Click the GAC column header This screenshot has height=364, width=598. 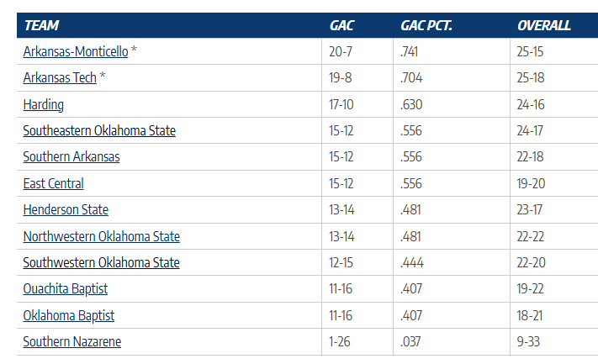click(341, 25)
